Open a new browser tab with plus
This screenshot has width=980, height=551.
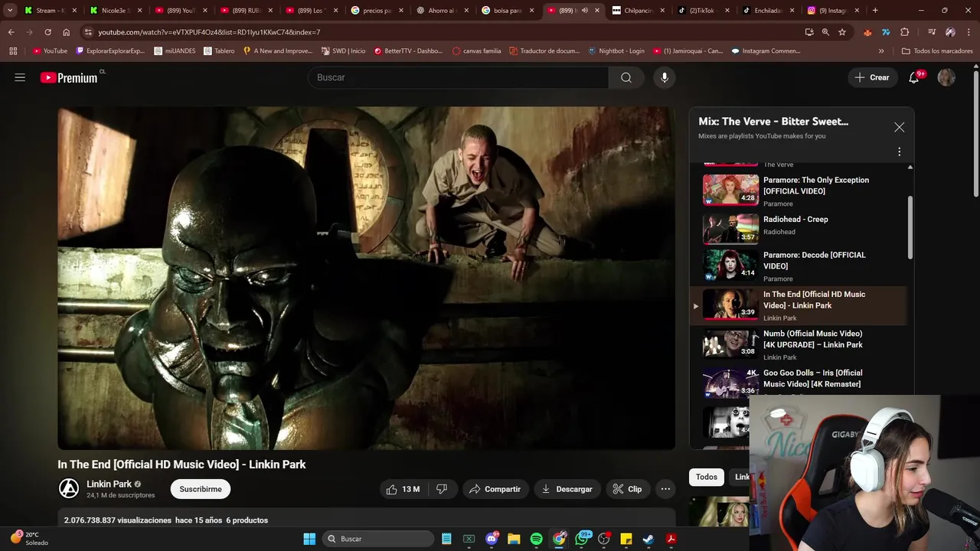tap(875, 11)
